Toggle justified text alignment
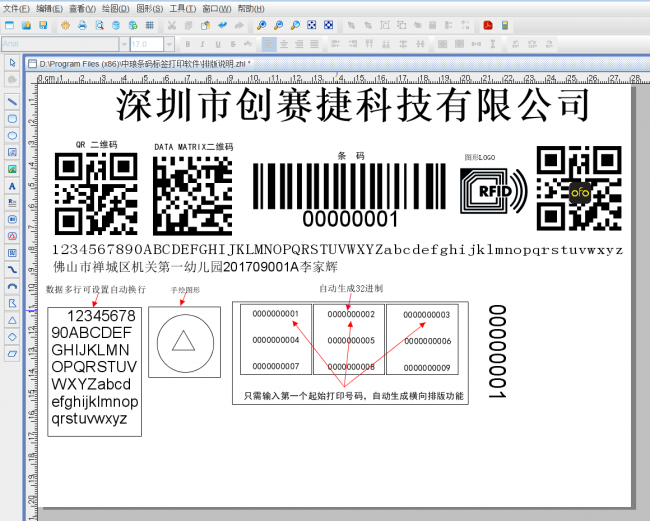 click(314, 44)
